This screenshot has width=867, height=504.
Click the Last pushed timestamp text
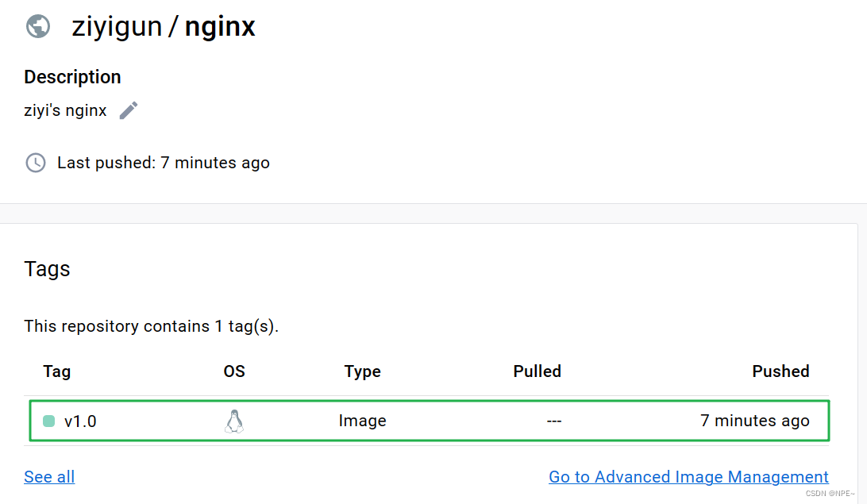(x=163, y=163)
